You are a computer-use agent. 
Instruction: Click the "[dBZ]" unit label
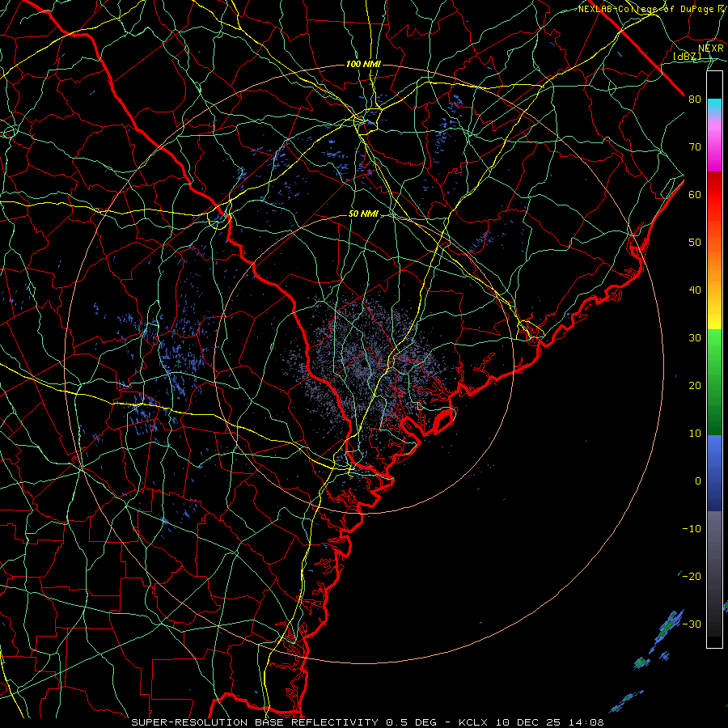pos(687,56)
